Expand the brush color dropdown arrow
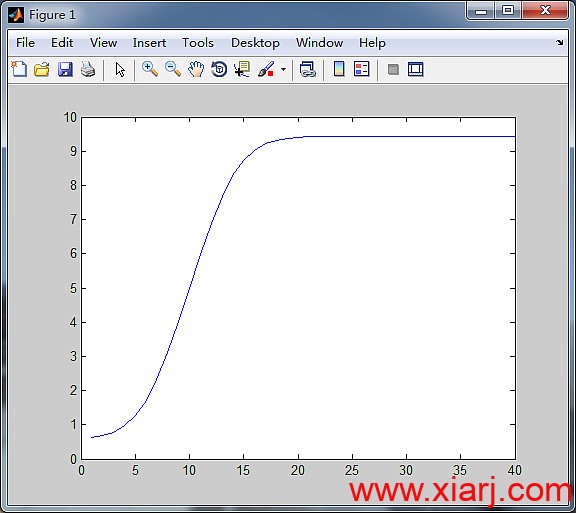The width and height of the screenshot is (576, 513). 283,69
